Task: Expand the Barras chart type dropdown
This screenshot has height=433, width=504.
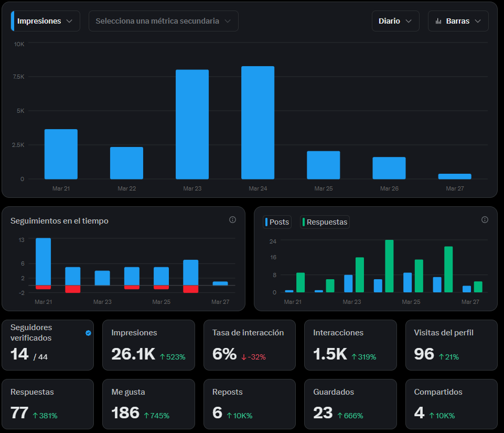Action: (x=458, y=20)
